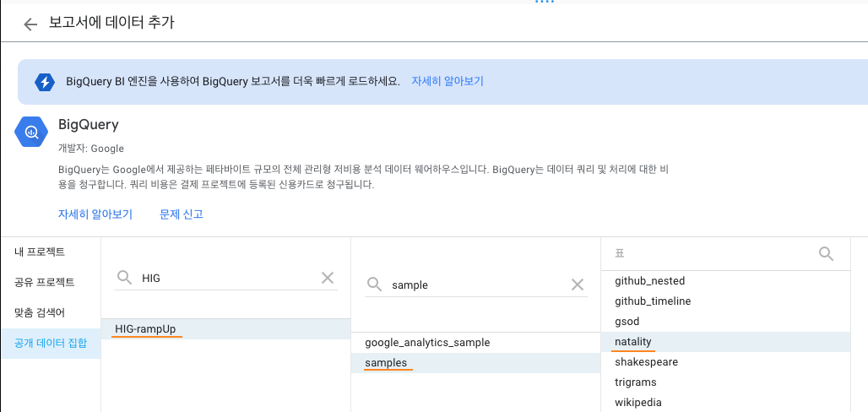Choose the natality table

[725, 342]
